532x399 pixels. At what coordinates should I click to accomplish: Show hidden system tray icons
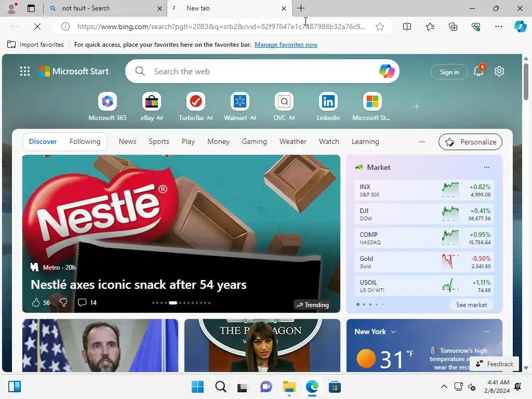click(444, 387)
